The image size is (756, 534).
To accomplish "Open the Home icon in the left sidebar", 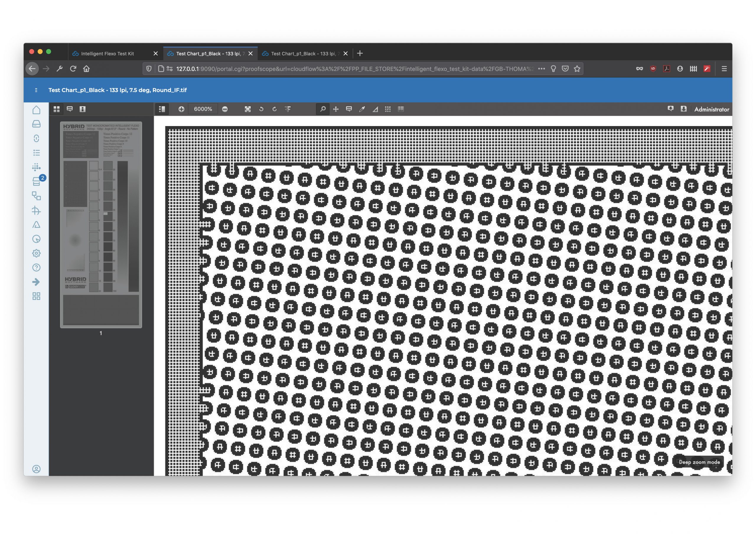I will (x=36, y=110).
